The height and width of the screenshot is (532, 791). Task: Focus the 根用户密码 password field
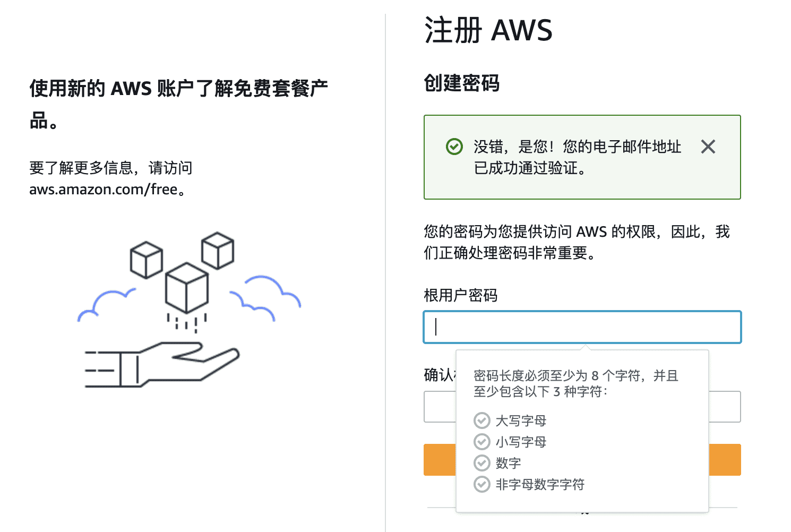(582, 327)
